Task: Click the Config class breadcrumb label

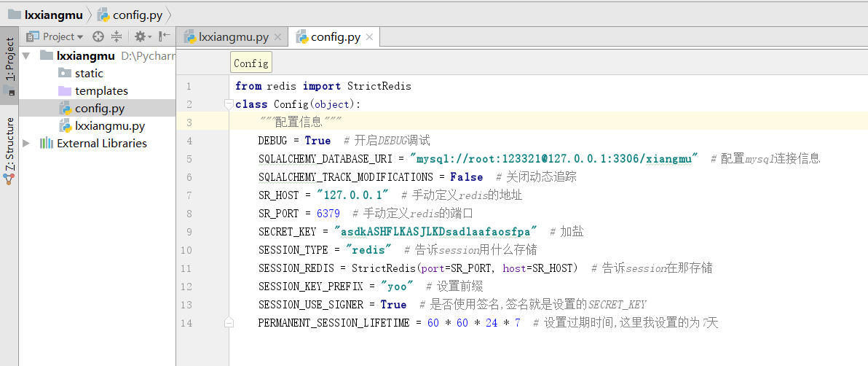Action: tap(250, 63)
